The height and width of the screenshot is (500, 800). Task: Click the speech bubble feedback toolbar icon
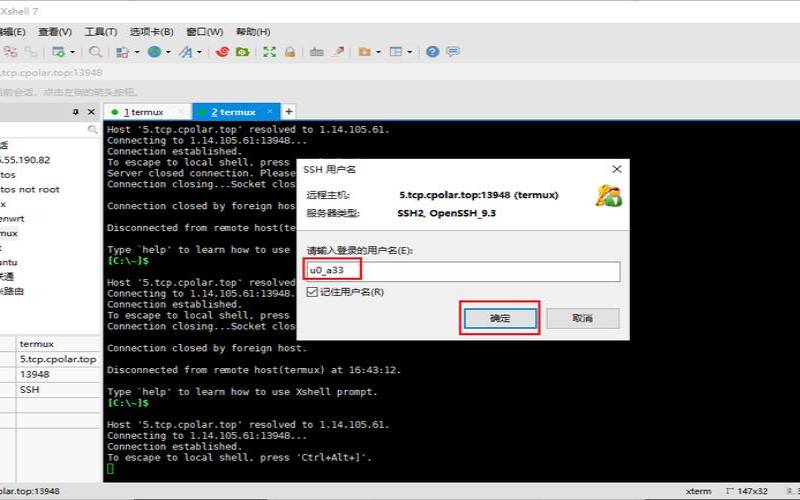[x=453, y=52]
